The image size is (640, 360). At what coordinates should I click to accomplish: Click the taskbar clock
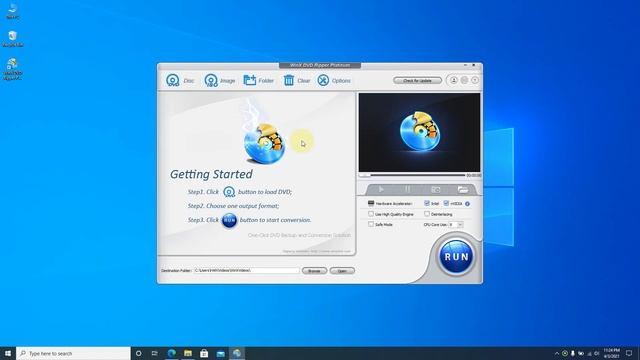point(611,353)
